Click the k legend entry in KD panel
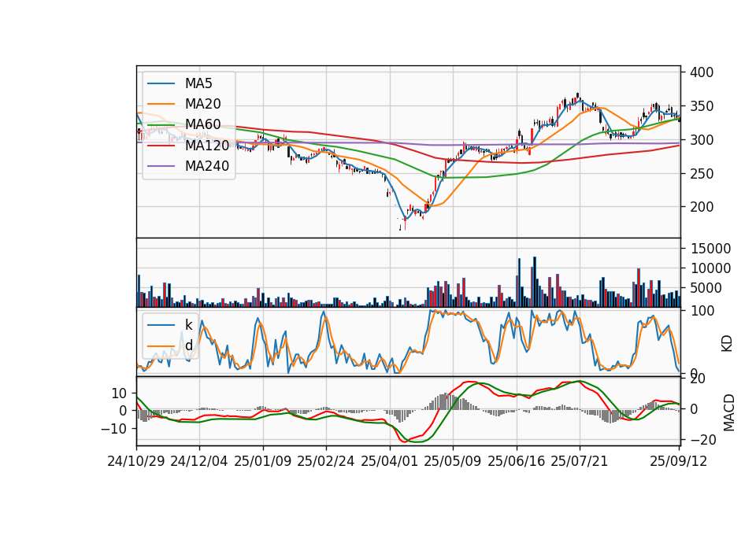This screenshot has height=543, width=756. coord(188,325)
